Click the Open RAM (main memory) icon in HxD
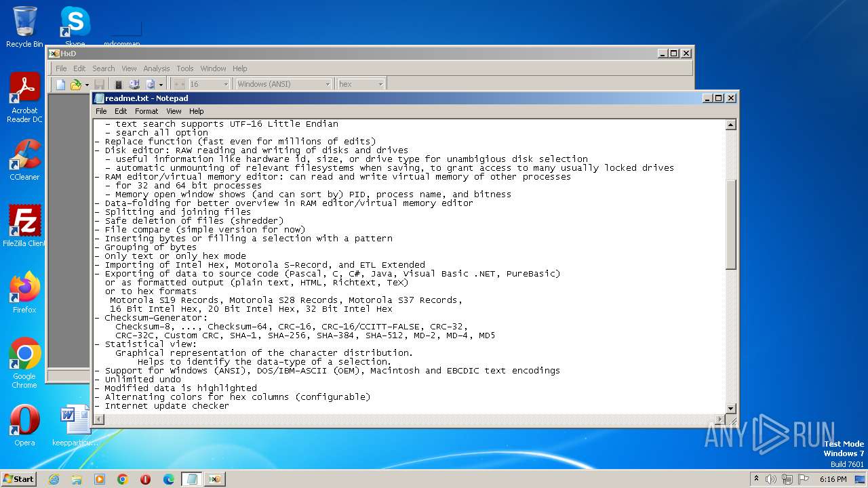The height and width of the screenshot is (488, 868). pyautogui.click(x=118, y=84)
